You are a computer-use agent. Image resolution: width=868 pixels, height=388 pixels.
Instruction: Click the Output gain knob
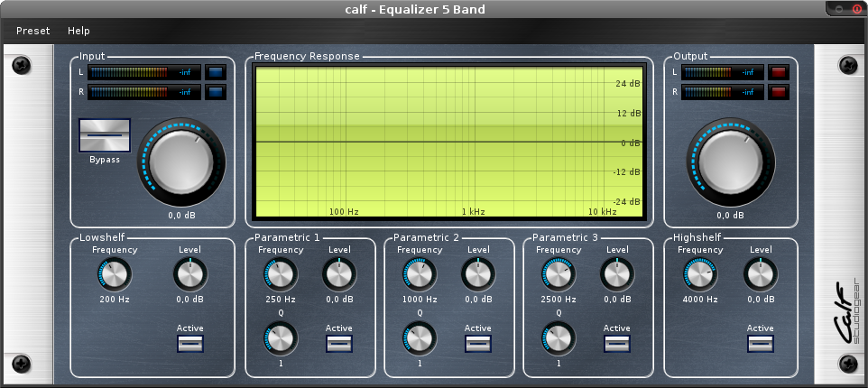coord(731,162)
